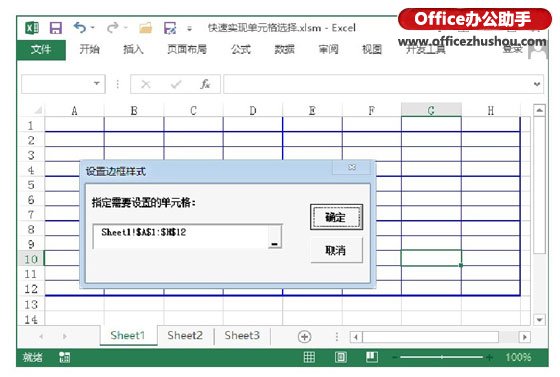Click the zoom slider handle

click(x=442, y=357)
